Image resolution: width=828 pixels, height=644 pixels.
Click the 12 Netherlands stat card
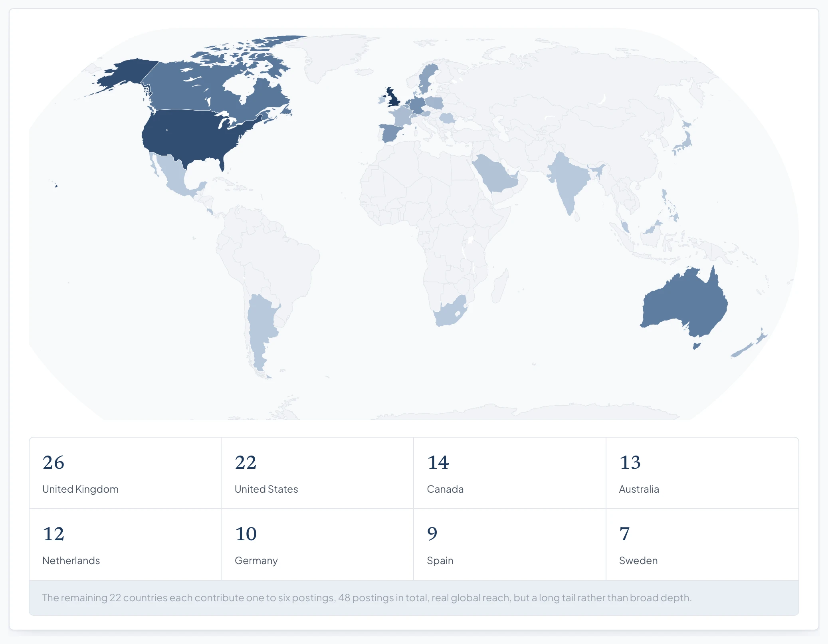125,544
